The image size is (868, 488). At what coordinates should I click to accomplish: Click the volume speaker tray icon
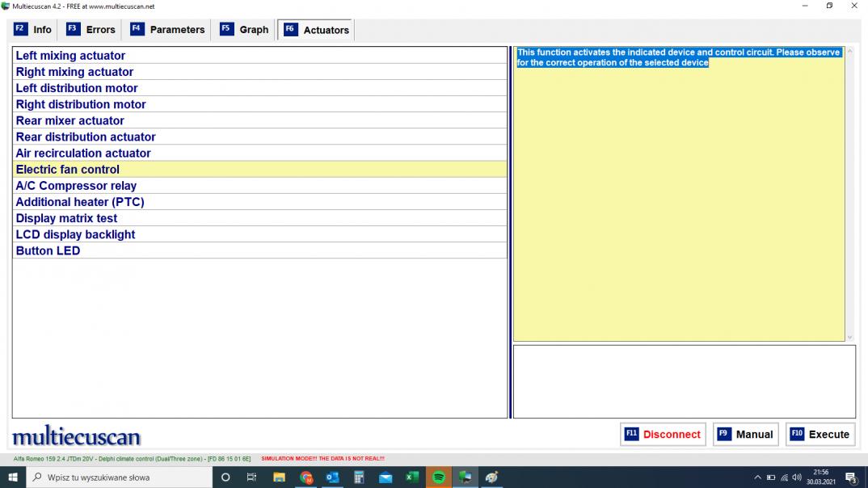(797, 477)
